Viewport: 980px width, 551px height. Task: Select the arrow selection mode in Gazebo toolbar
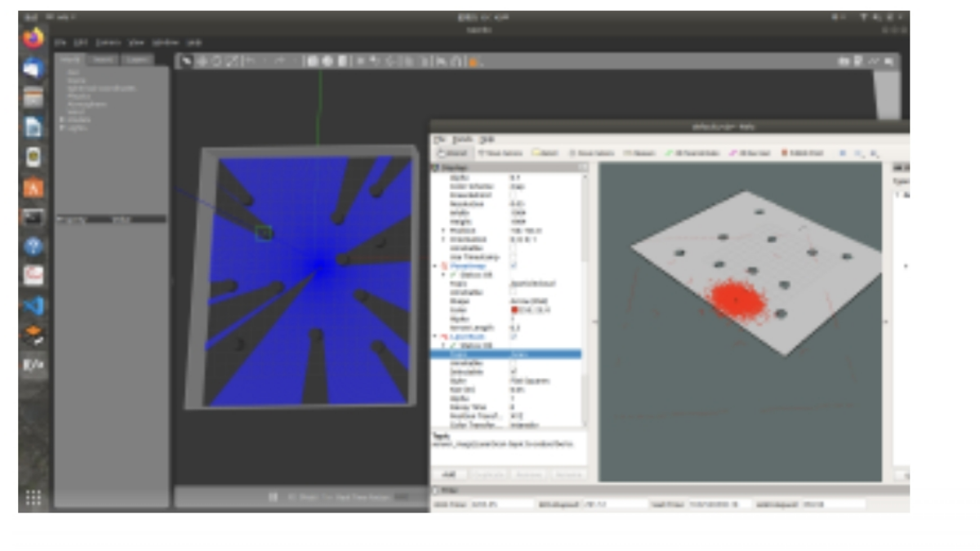pyautogui.click(x=186, y=61)
